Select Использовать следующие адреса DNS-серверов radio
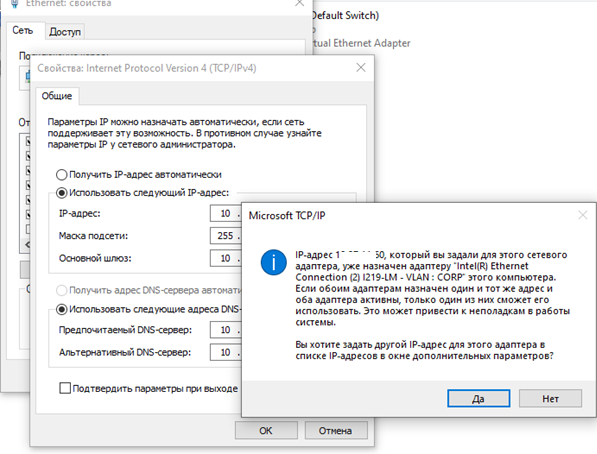The height and width of the screenshot is (454, 597). click(x=61, y=309)
